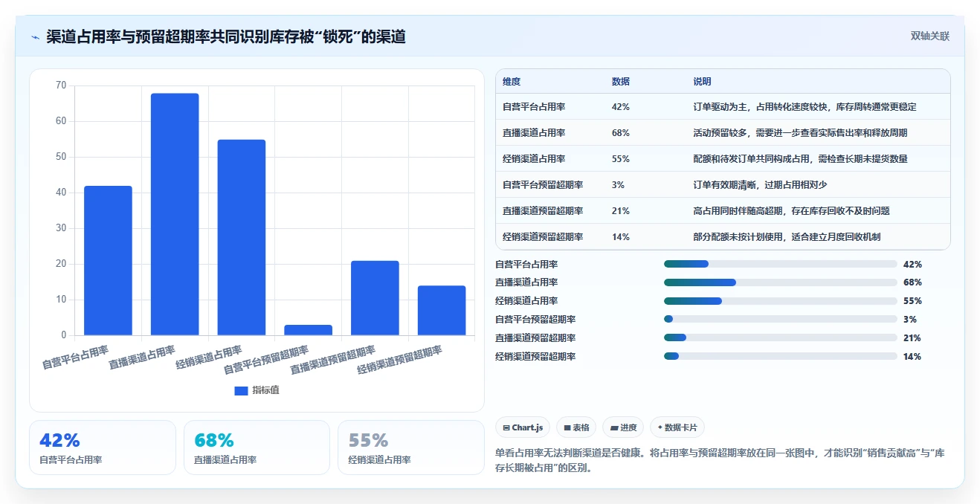Viewport: 980px width, 504px height.
Task: Select the 表格 tag chip
Action: point(576,427)
